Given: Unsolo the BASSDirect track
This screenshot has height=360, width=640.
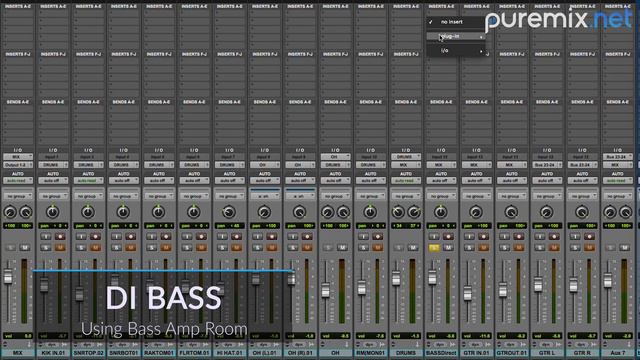Looking at the screenshot, I should 434,247.
